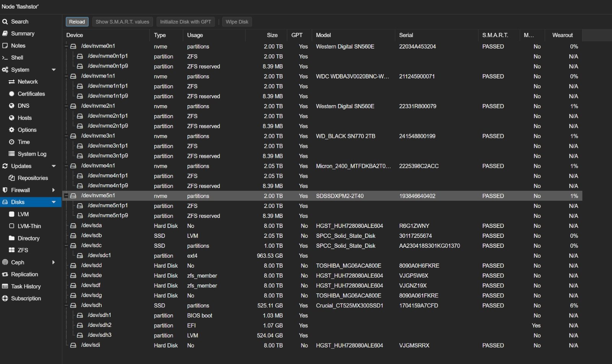Click the Task History list icon
The height and width of the screenshot is (364, 612).
pos(5,286)
